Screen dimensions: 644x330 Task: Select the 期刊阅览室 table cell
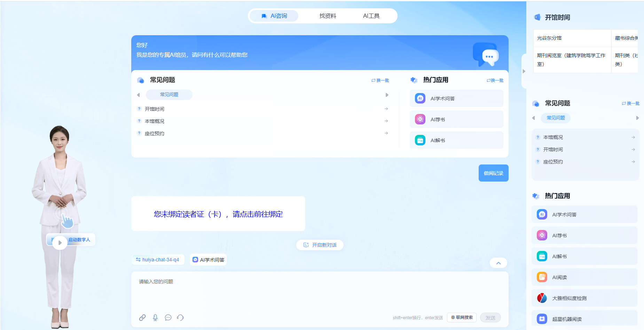(572, 60)
